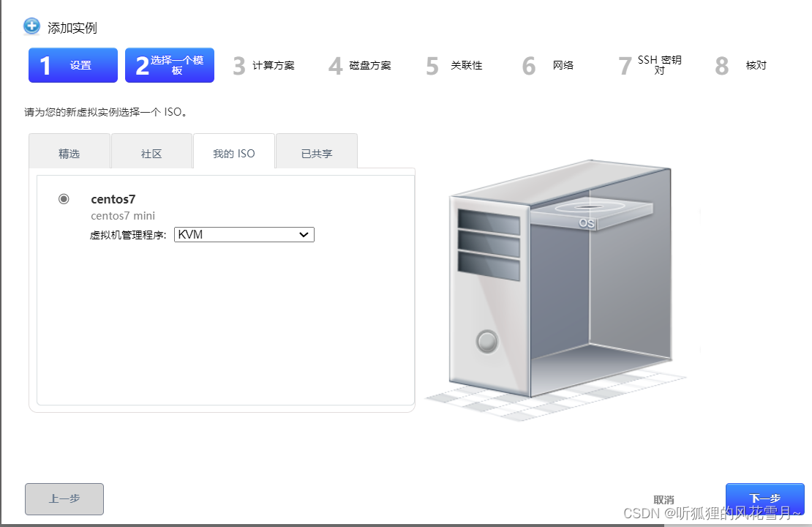Select the centos7 ISO radio button
Viewport: 812px width, 527px height.
pos(64,199)
